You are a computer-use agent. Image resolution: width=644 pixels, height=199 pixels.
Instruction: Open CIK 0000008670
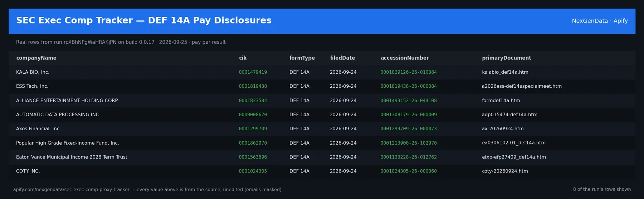click(253, 115)
